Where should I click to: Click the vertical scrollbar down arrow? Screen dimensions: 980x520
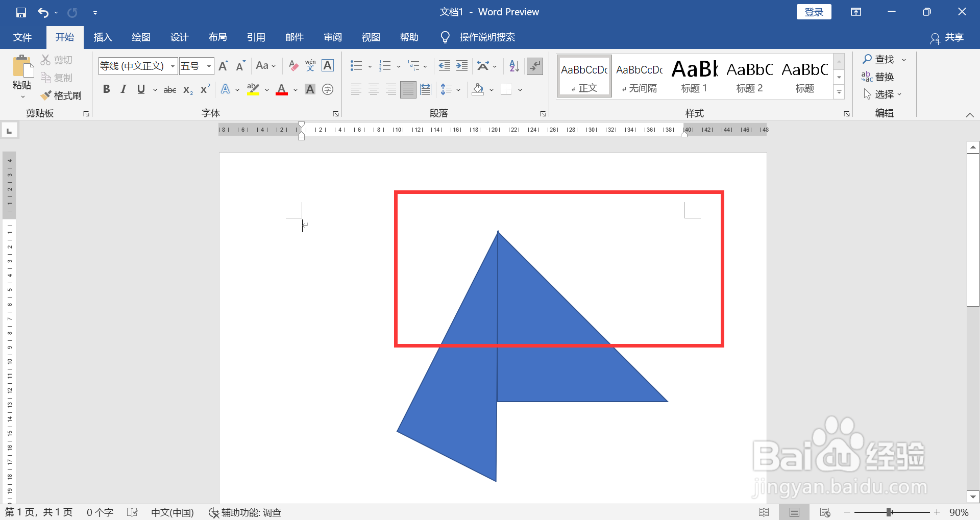973,497
